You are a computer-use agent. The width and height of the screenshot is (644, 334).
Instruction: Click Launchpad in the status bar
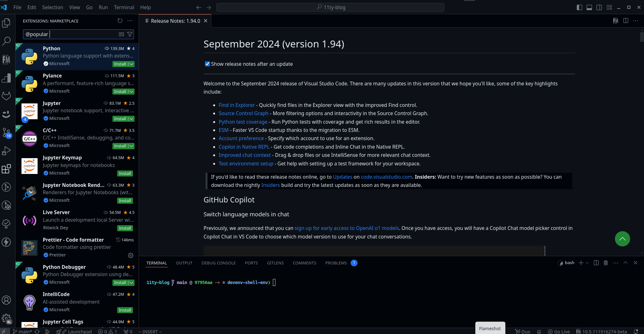(x=74, y=331)
